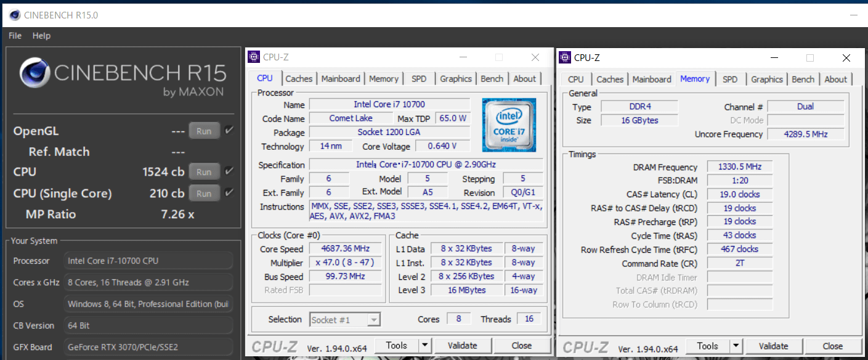Click the Uncore Frequency value 4289.5 MHz
Image resolution: width=868 pixels, height=360 pixels.
tap(806, 134)
